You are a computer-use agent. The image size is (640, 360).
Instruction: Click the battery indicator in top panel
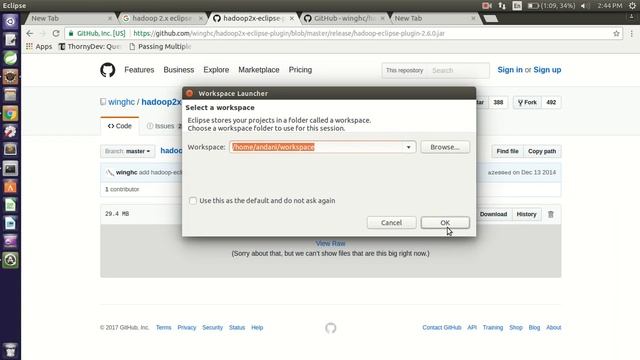(552, 6)
